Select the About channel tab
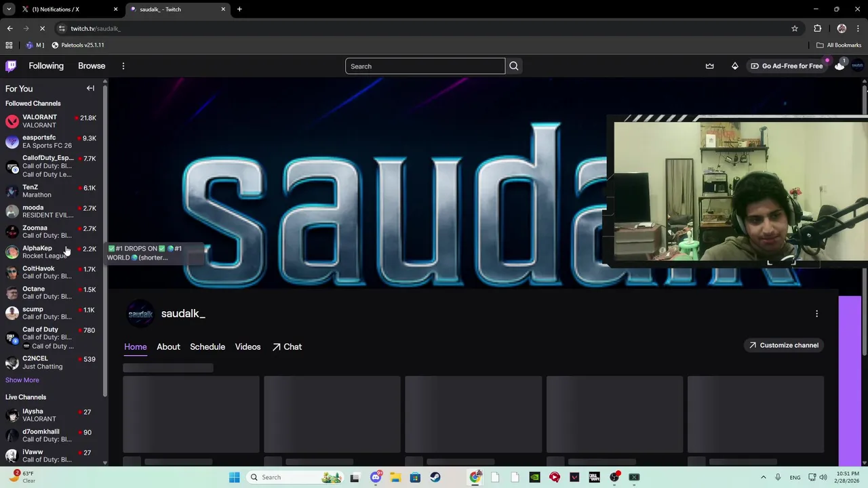This screenshot has width=868, height=488. [x=168, y=347]
